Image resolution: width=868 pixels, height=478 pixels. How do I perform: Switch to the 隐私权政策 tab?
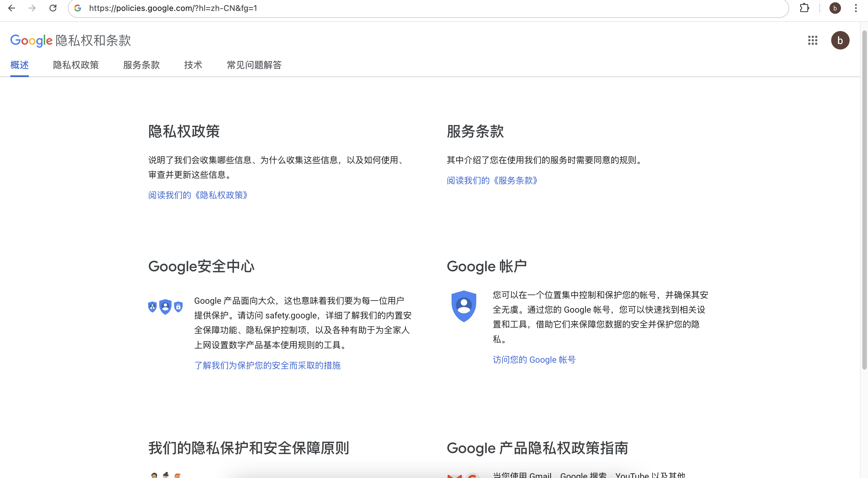pos(76,65)
